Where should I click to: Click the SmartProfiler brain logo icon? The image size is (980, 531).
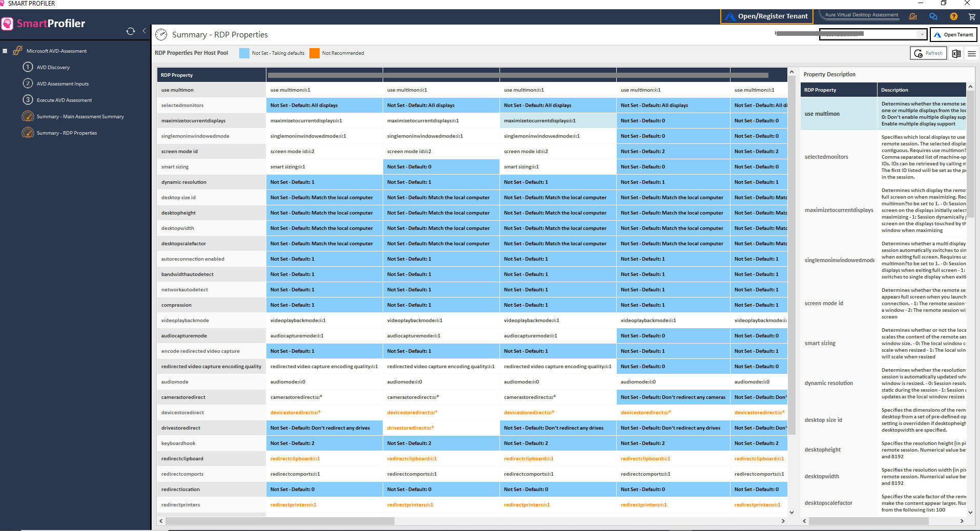coord(7,24)
